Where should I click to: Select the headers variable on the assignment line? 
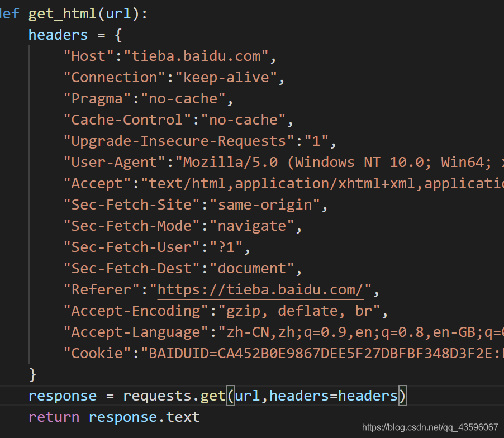(58, 35)
